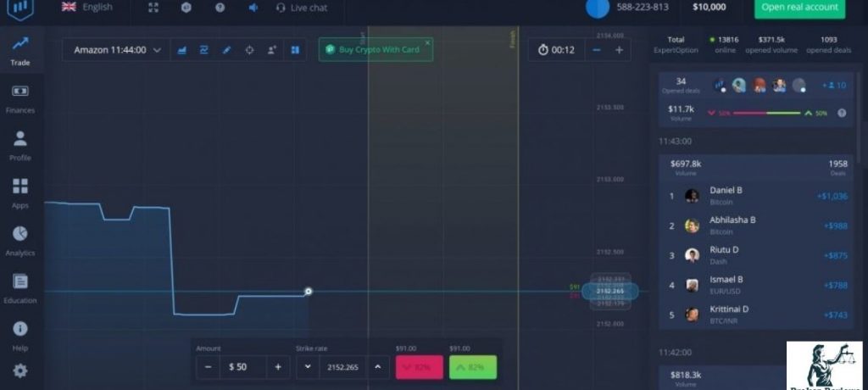Zoom in chart with plus button
The height and width of the screenshot is (390, 868).
point(619,50)
